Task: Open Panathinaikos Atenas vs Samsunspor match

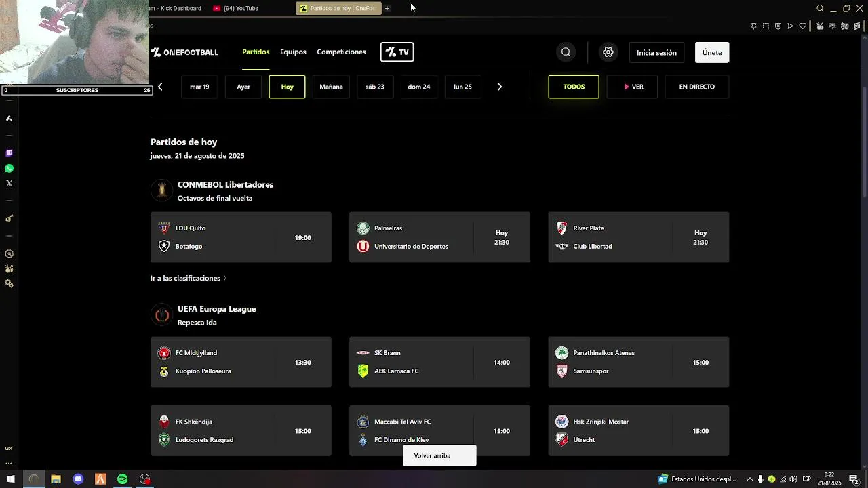Action: (x=639, y=362)
